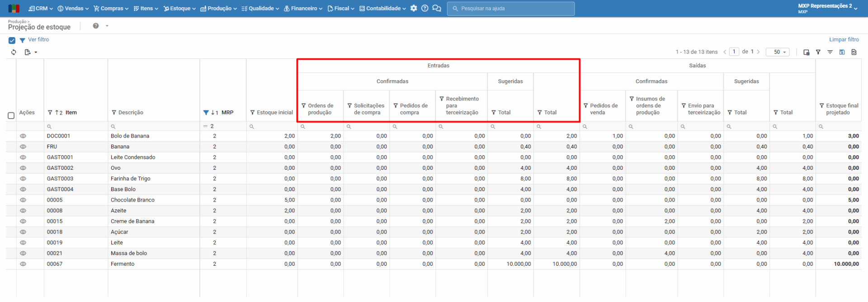
Task: Open the Compras menu
Action: click(x=111, y=8)
